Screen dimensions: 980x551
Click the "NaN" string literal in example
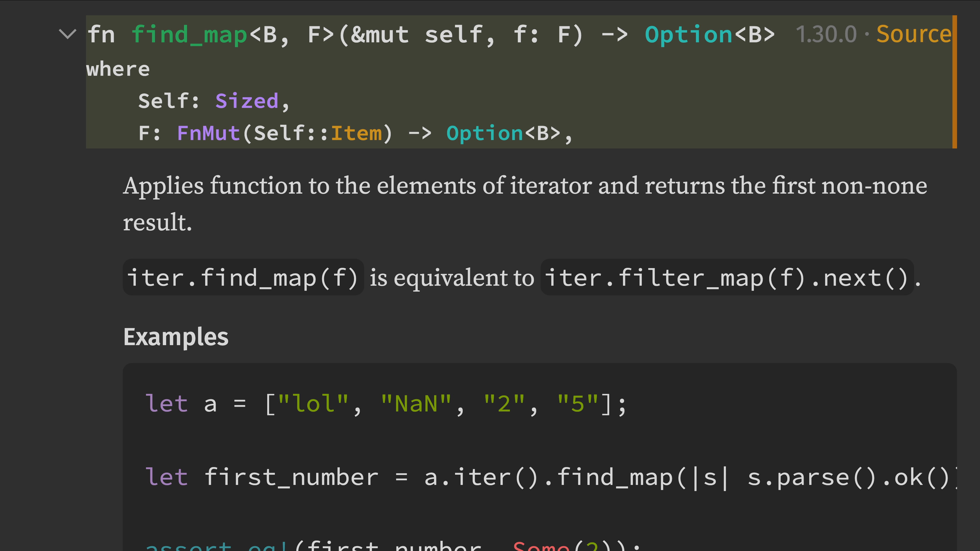416,404
